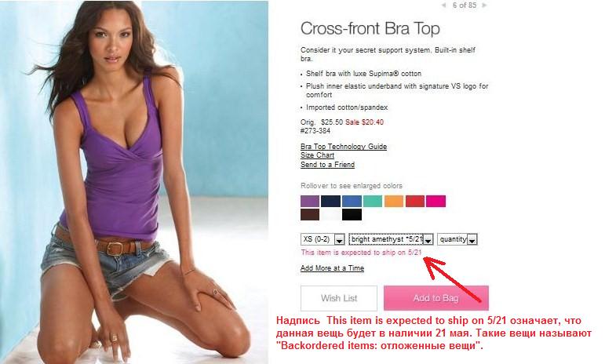Click the Wish List button
The width and height of the screenshot is (616, 364).
click(x=339, y=298)
